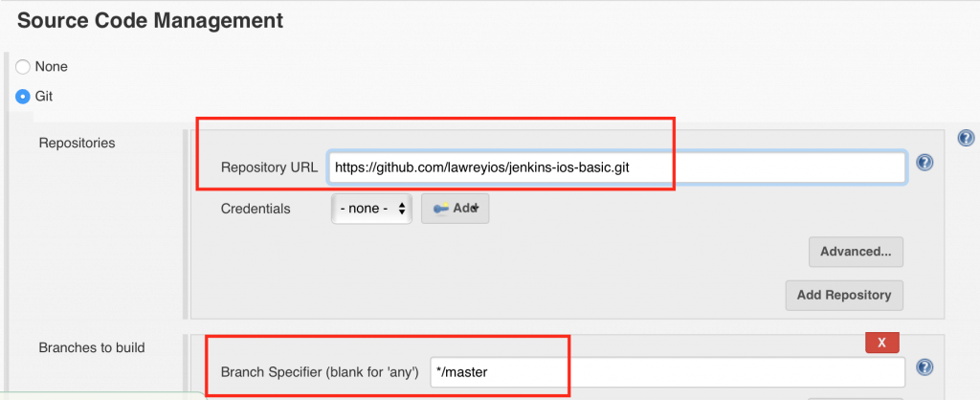Viewport: 980px width, 400px height.
Task: Click the Credentials label text
Action: coord(256,209)
